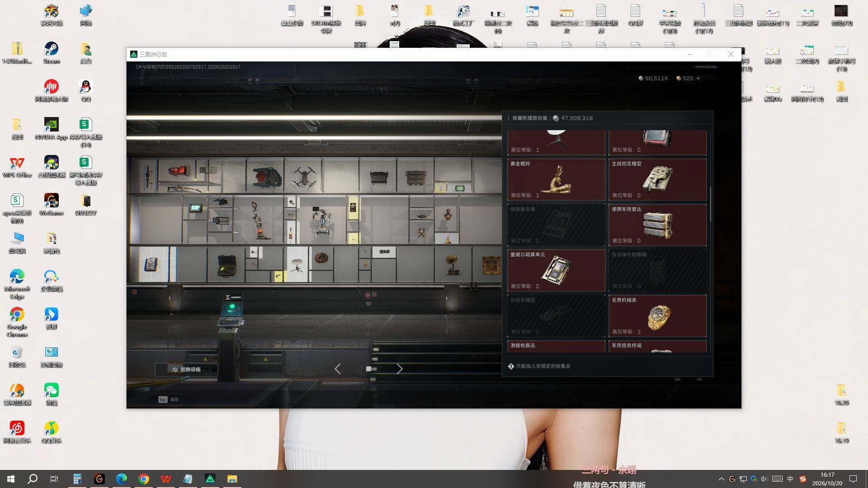Open the Windows Start menu
The width and height of the screenshot is (868, 488).
coord(11,479)
